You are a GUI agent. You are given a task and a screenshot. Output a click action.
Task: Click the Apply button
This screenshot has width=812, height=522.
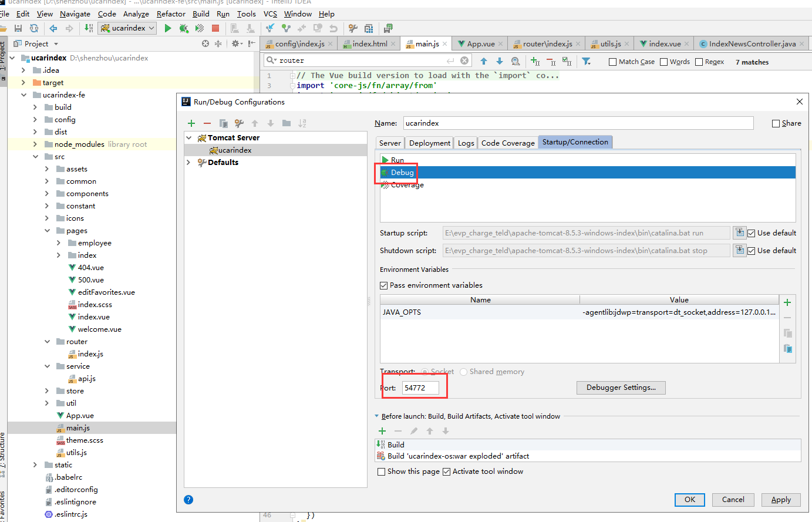point(781,500)
